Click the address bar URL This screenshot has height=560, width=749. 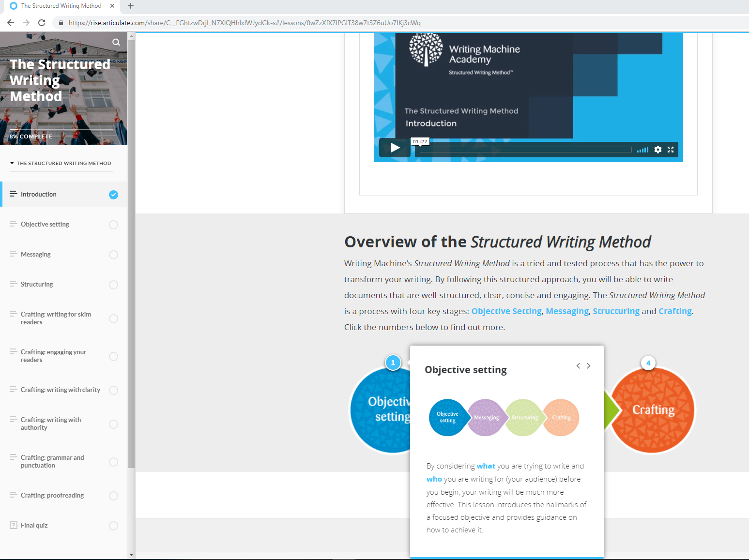click(245, 23)
